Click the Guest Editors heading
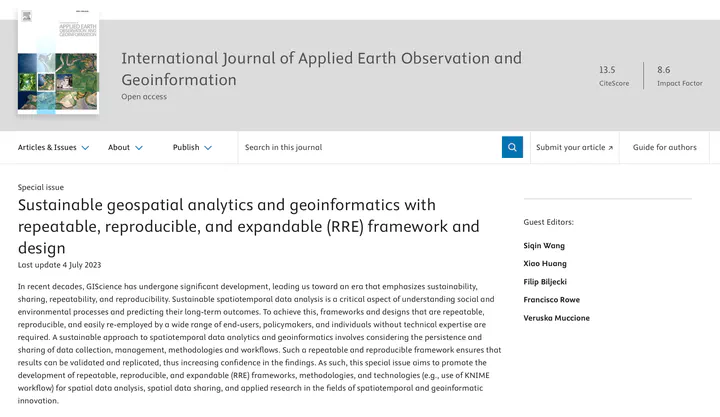Screen dimensions: 720x417 (x=548, y=222)
